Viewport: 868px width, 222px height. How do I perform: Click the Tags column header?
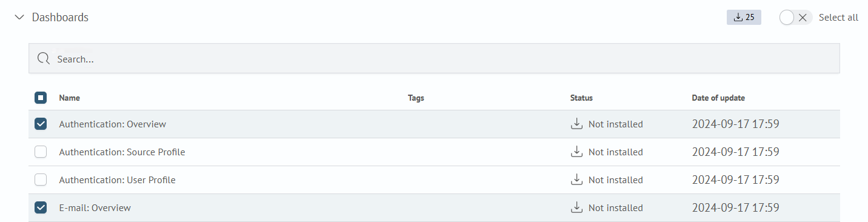pos(416,98)
